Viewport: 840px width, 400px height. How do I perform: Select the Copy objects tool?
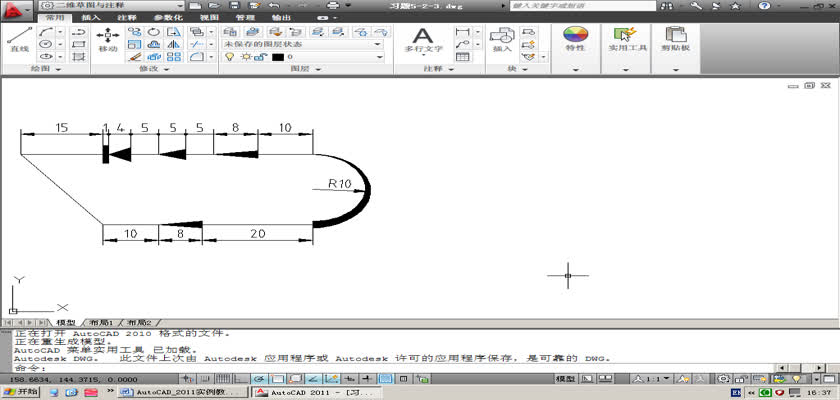click(134, 32)
